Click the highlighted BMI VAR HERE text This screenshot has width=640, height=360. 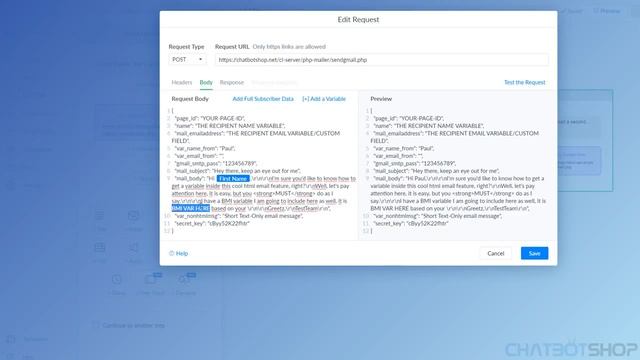[x=191, y=209]
